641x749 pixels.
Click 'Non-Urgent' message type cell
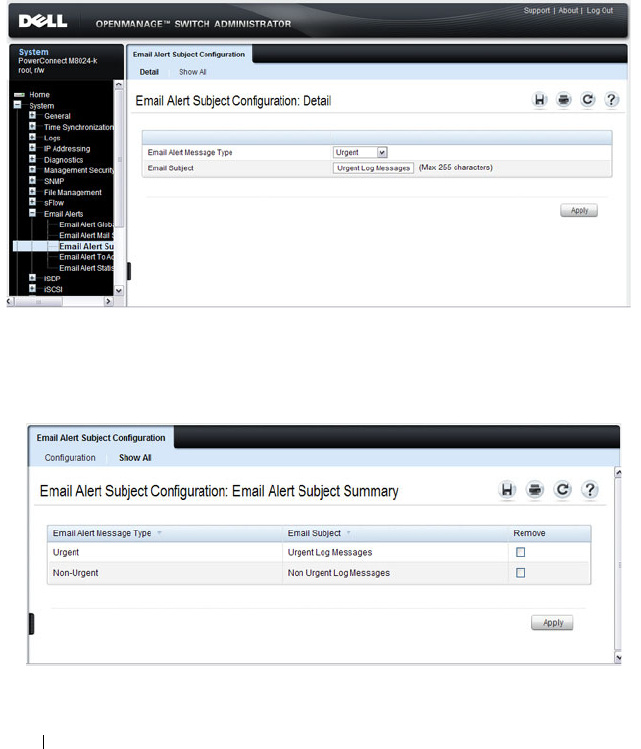pyautogui.click(x=75, y=573)
